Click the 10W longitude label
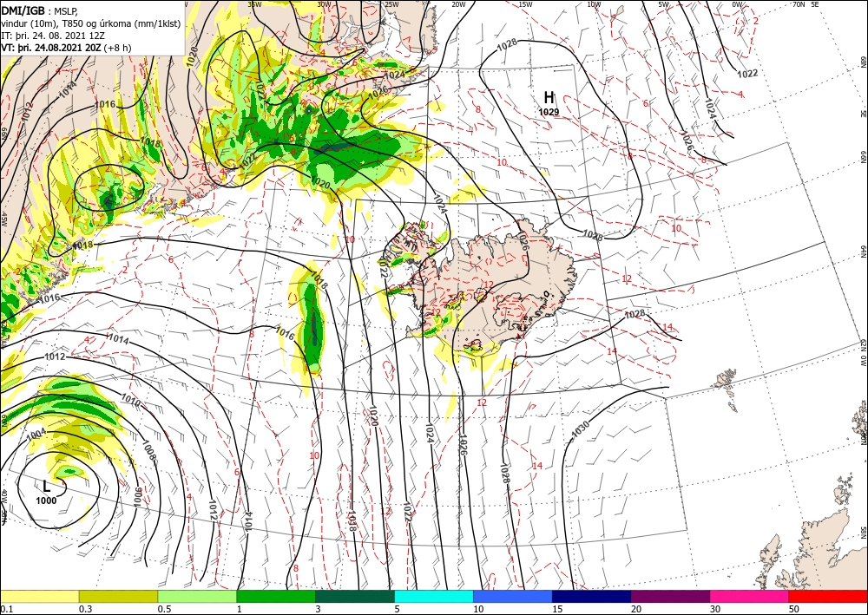This screenshot has width=868, height=615. coord(594,4)
